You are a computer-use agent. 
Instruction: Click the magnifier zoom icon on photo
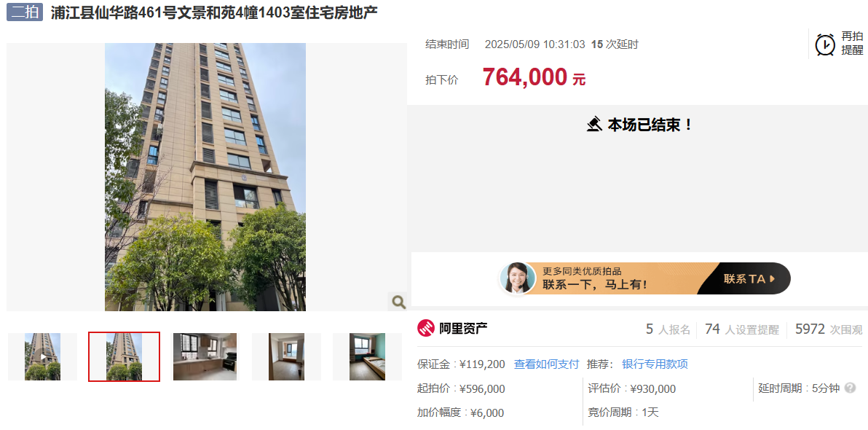(x=398, y=302)
